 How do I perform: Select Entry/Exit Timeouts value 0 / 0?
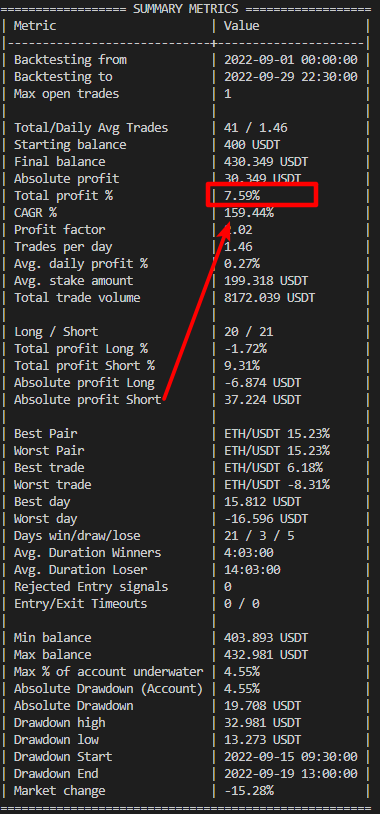point(241,604)
